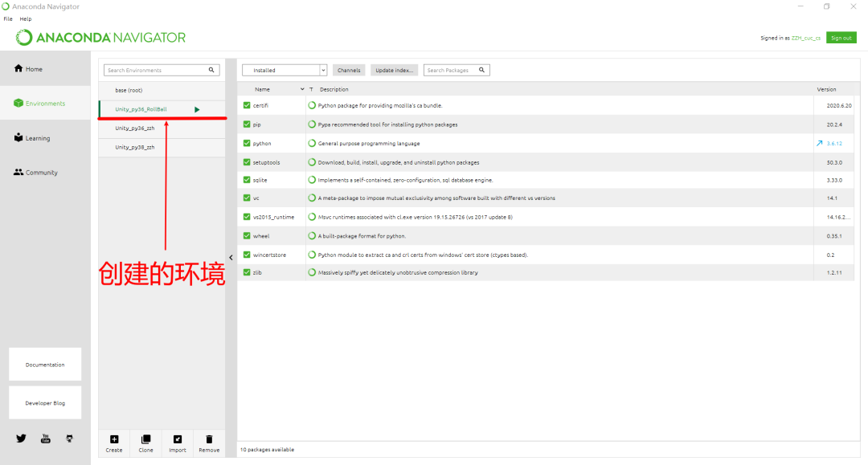The image size is (868, 465).
Task: Click the status circle for certifi
Action: [x=312, y=105]
